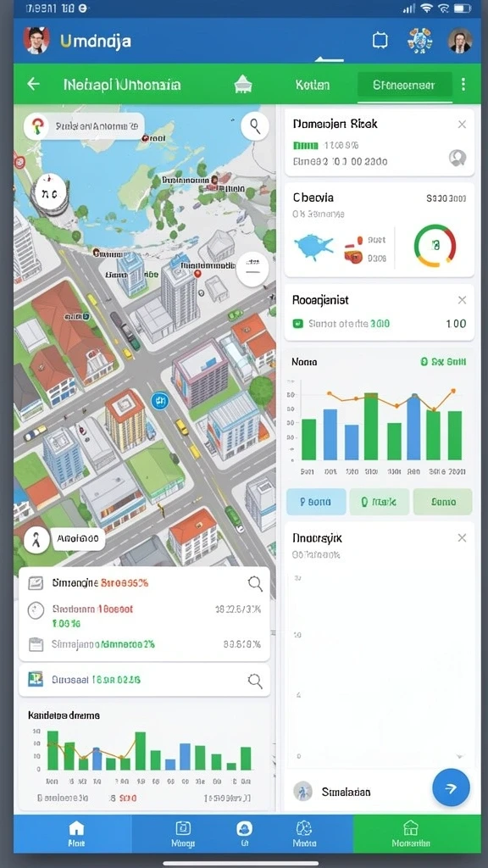Check the battery icon in the status bar
The image size is (488, 868).
click(x=462, y=8)
